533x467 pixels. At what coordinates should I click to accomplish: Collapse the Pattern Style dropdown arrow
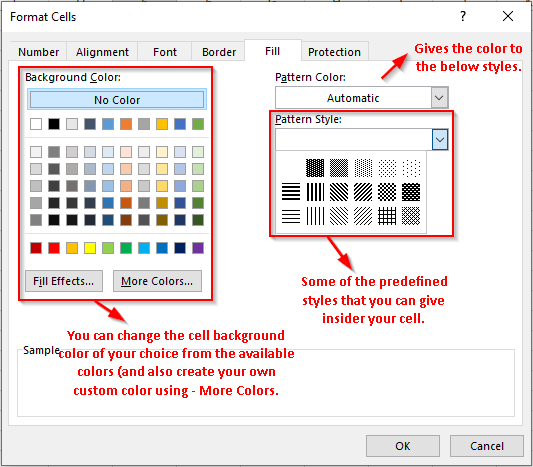pyautogui.click(x=440, y=139)
